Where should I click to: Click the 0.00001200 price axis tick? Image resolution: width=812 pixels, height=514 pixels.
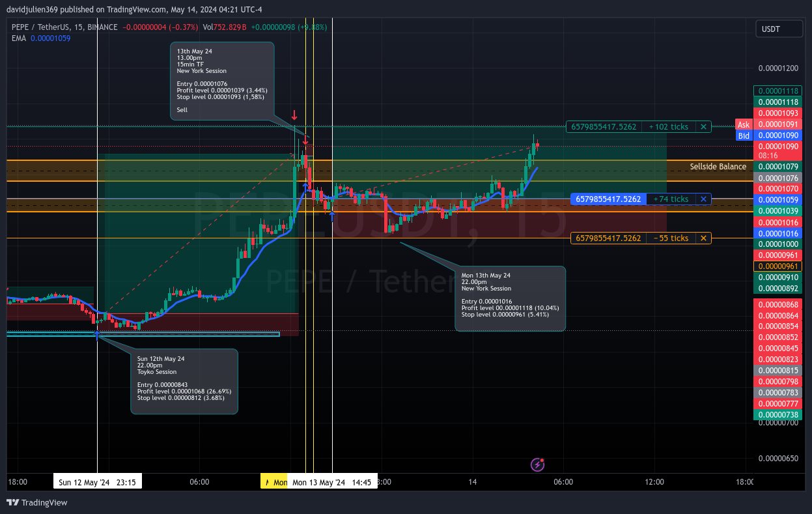777,68
